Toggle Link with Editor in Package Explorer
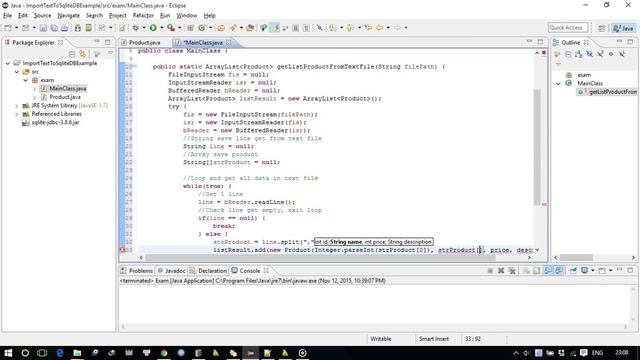 click(x=83, y=54)
